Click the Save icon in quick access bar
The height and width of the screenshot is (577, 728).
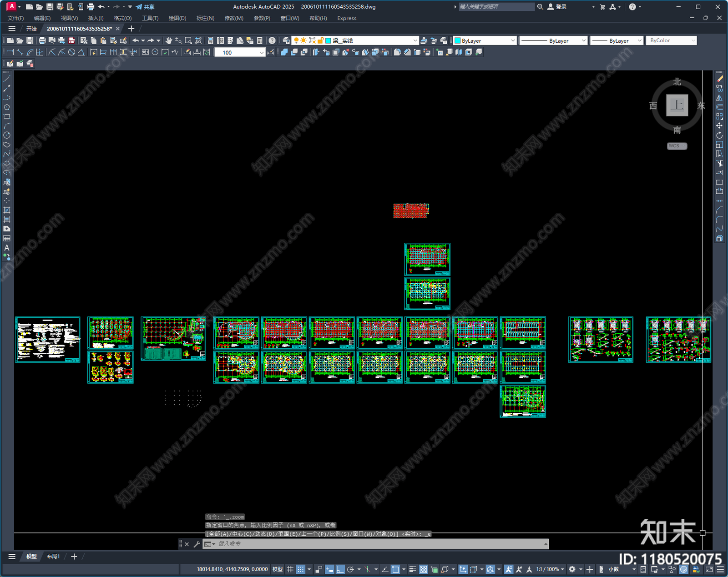(x=50, y=7)
